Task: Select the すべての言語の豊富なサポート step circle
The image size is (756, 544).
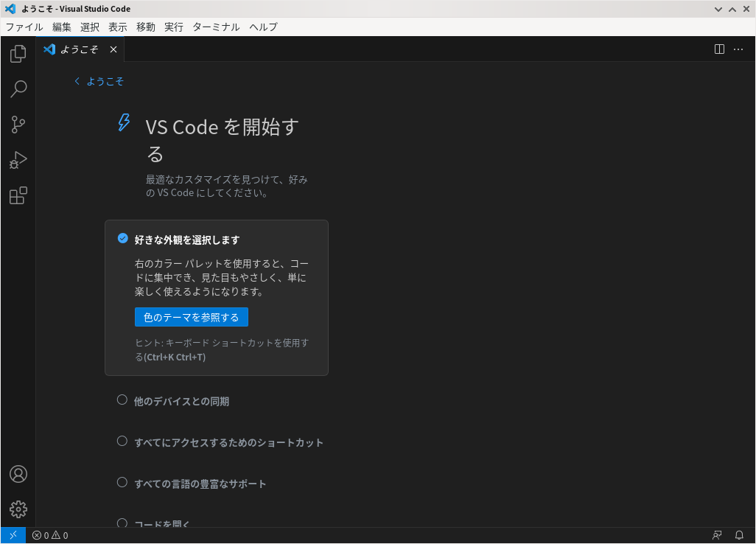Action: [122, 482]
